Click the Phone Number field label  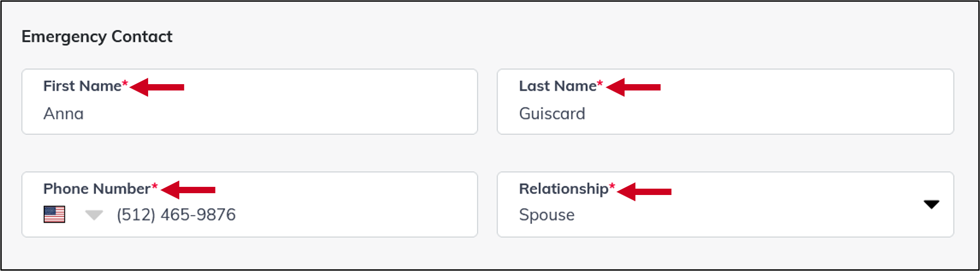coord(97,189)
